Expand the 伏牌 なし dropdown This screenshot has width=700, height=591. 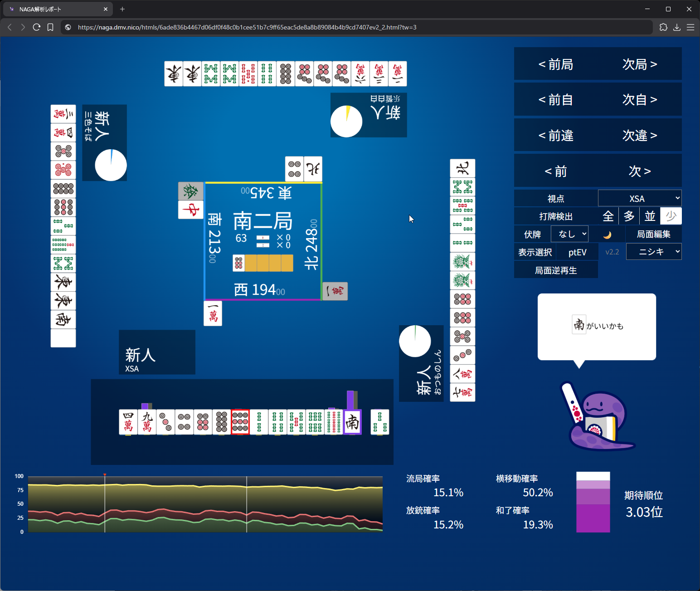pyautogui.click(x=569, y=234)
